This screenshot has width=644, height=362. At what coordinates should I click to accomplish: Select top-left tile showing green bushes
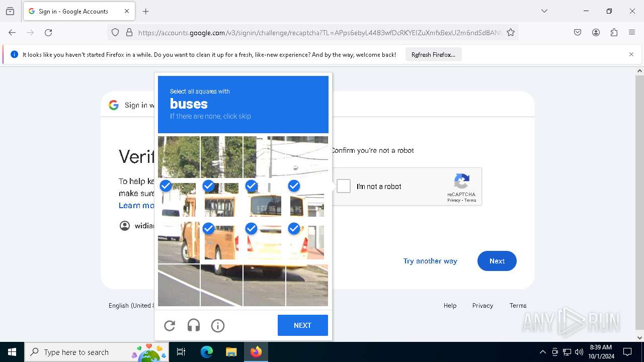coord(179,157)
